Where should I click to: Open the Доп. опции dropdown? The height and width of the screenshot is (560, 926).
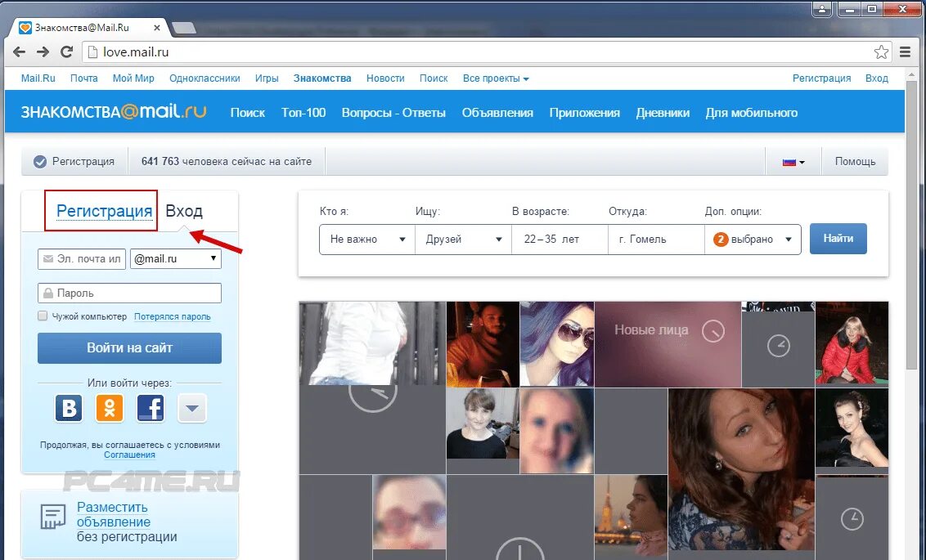pyautogui.click(x=753, y=239)
